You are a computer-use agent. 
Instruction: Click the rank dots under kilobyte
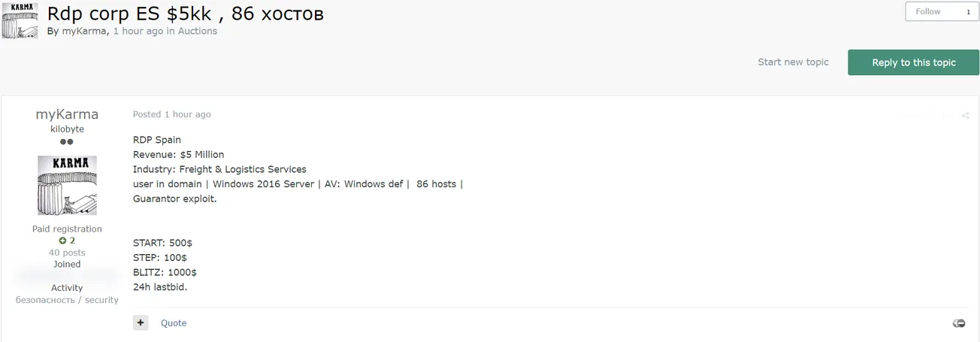[67, 141]
